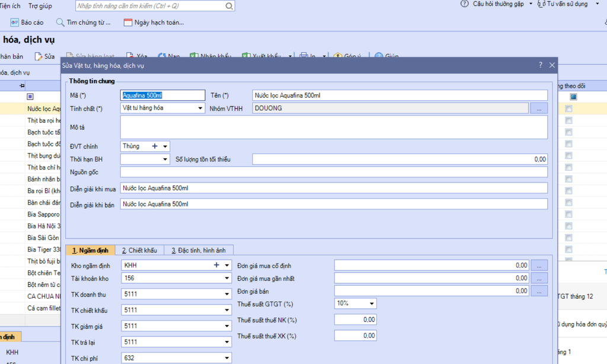Toggle theo dõi checkbox for Bia Sài Gòn row
Screen dimensions: 607x364
tap(568, 238)
